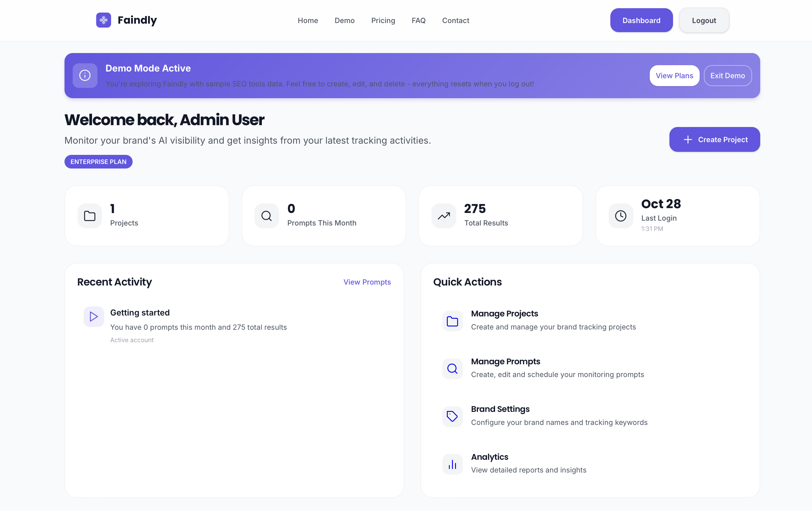Click the Manage Prompts magnifier icon
This screenshot has width=812, height=511.
click(452, 369)
